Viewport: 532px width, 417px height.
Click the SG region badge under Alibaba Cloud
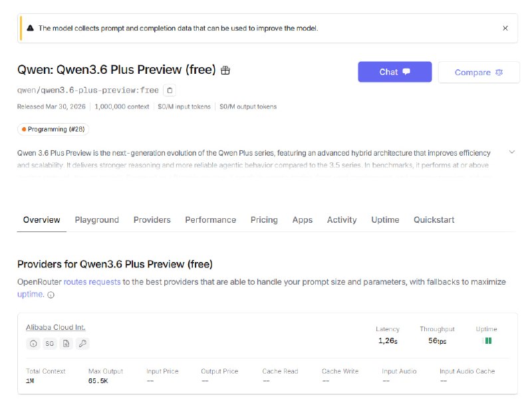tap(49, 344)
